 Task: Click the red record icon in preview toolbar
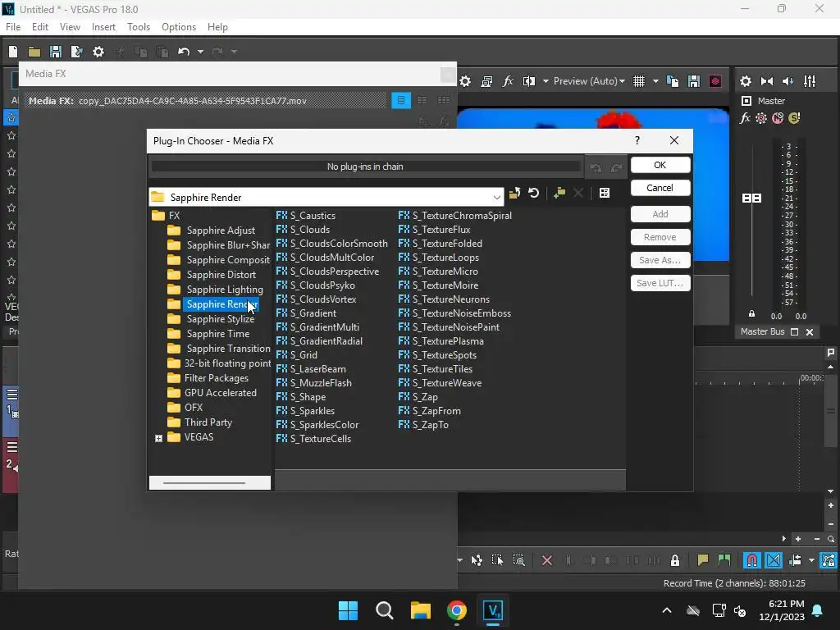click(x=715, y=81)
